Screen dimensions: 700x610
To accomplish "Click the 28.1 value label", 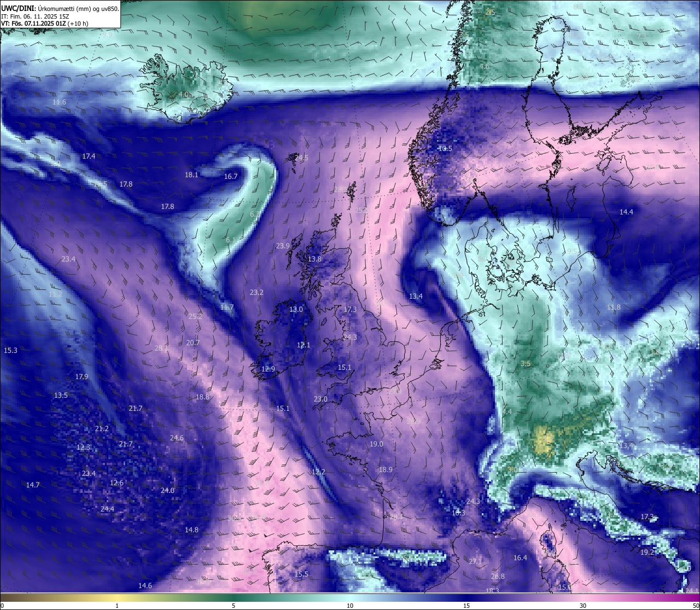I will click(x=161, y=348).
